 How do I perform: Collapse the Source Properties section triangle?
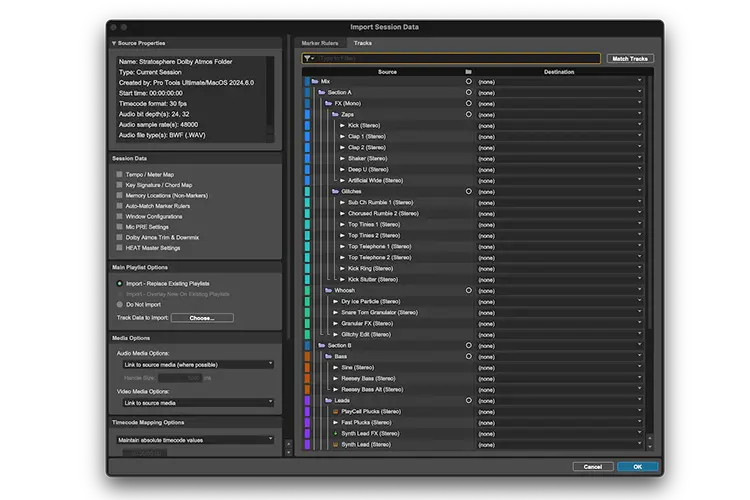tap(114, 44)
